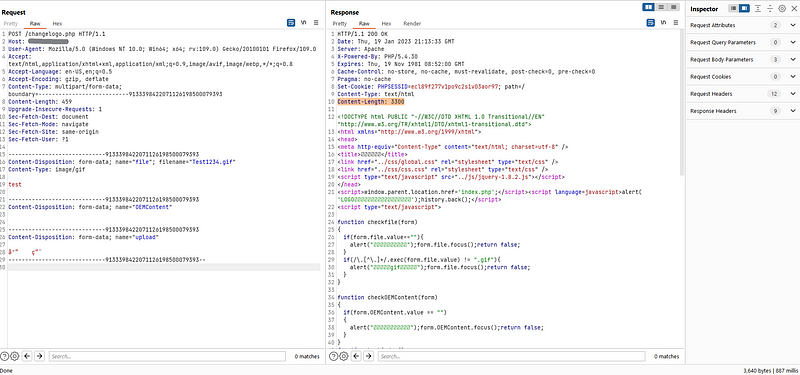
Task: Go to next match in Response search
Action: [x=368, y=356]
